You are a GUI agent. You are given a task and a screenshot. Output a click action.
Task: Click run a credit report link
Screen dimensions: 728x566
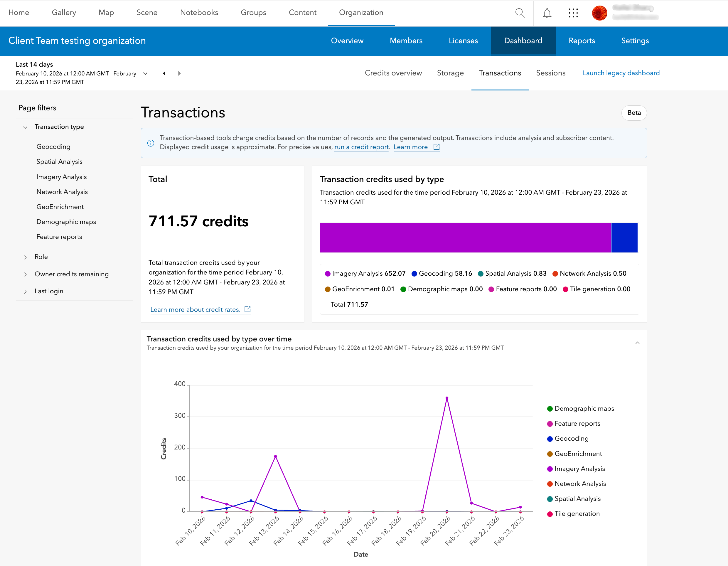[361, 147]
